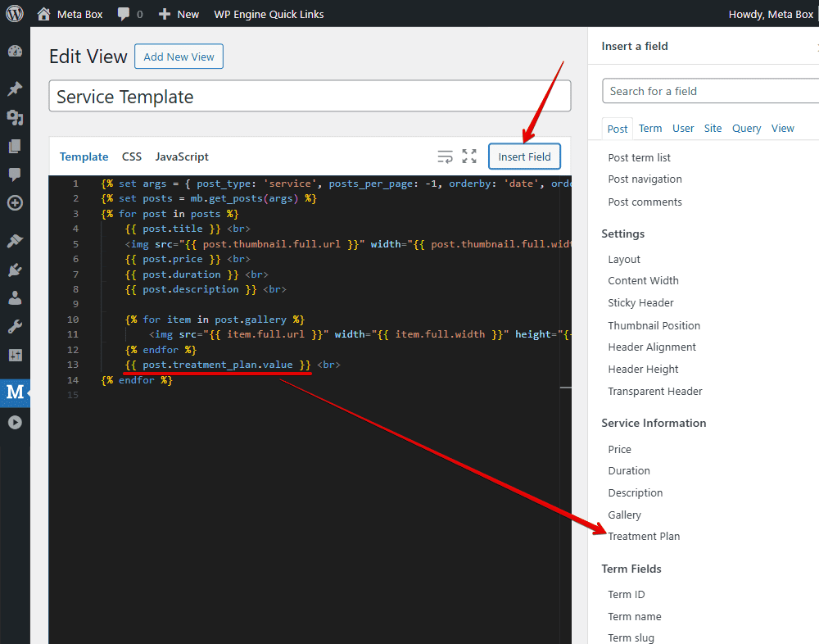Open Comments sidebar icon
Viewport: 819px width, 644px height.
[15, 175]
